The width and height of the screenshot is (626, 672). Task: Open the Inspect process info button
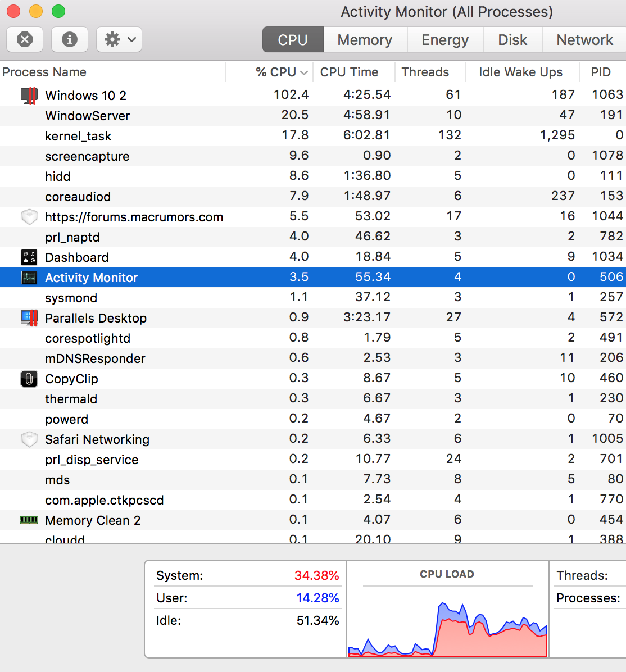(70, 39)
